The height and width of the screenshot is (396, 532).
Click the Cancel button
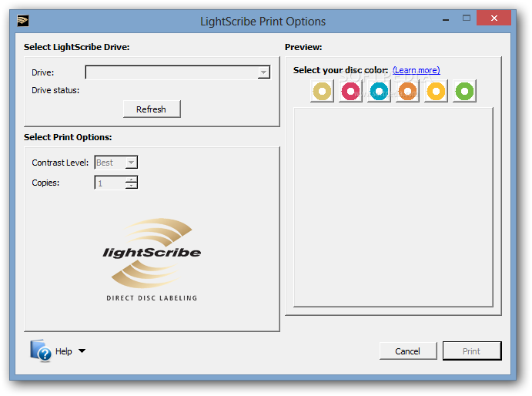pyautogui.click(x=408, y=351)
